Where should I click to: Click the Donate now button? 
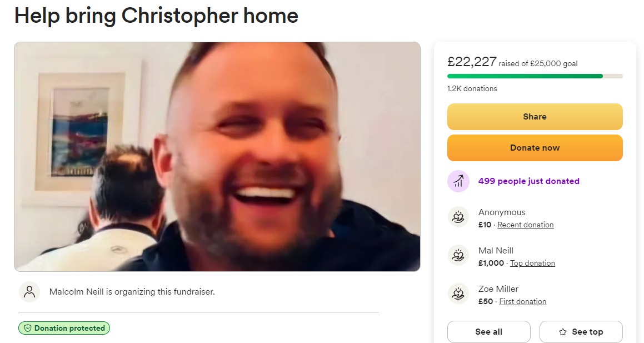pyautogui.click(x=535, y=148)
